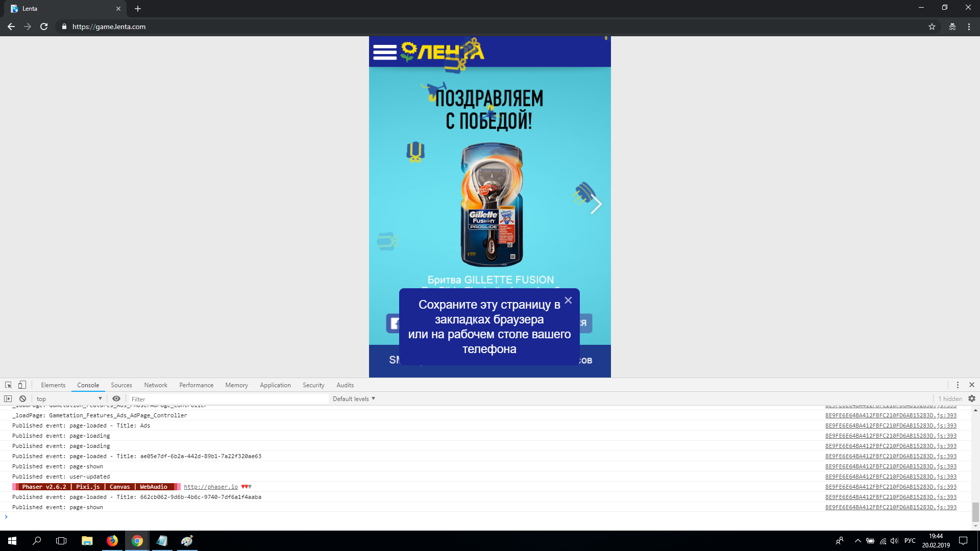Open the network status icon in the tray
Image resolution: width=980 pixels, height=551 pixels.
point(883,541)
